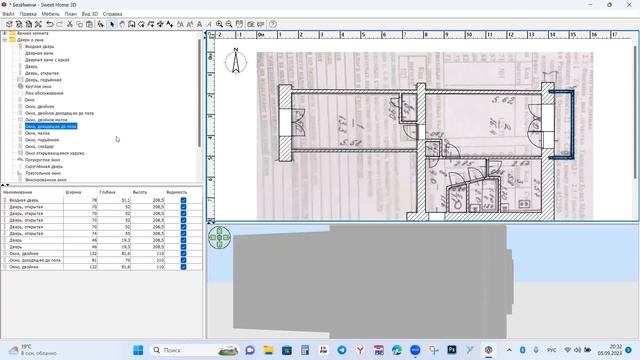
Task: Collapse the Двери и окна catalog folder
Action: coord(5,40)
